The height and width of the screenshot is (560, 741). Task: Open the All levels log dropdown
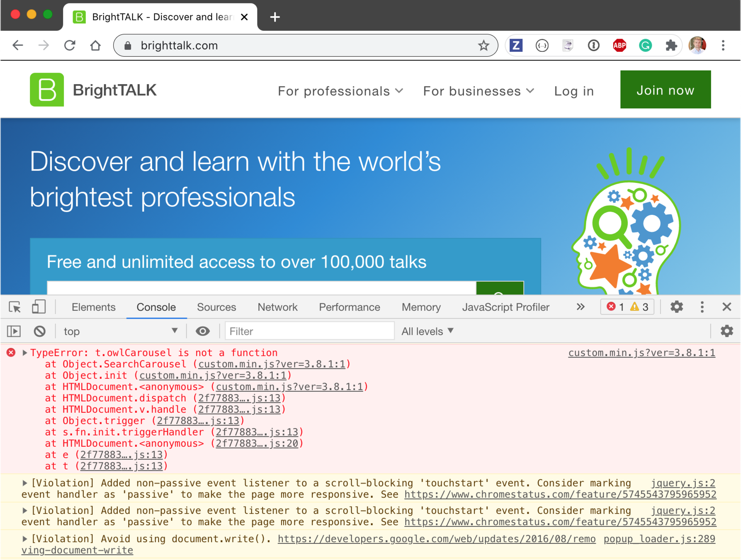point(428,331)
